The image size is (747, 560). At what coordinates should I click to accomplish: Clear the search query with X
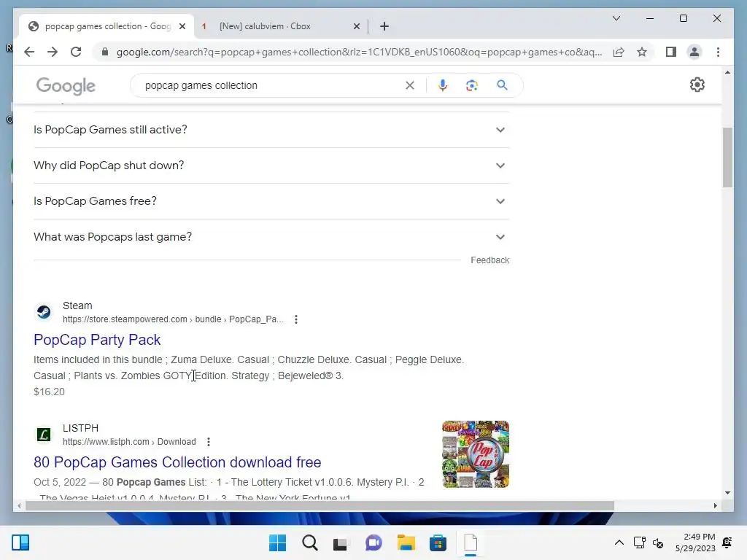click(410, 85)
